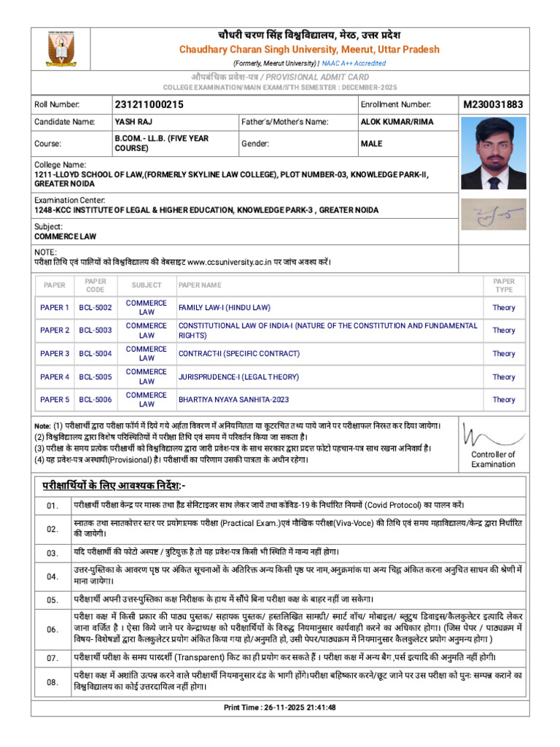This screenshot has width=560, height=747.
Task: Click the PAPER 5 cell
Action: tap(55, 400)
